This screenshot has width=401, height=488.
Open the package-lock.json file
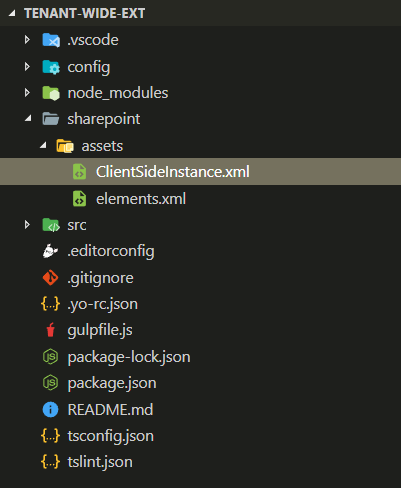(x=129, y=357)
